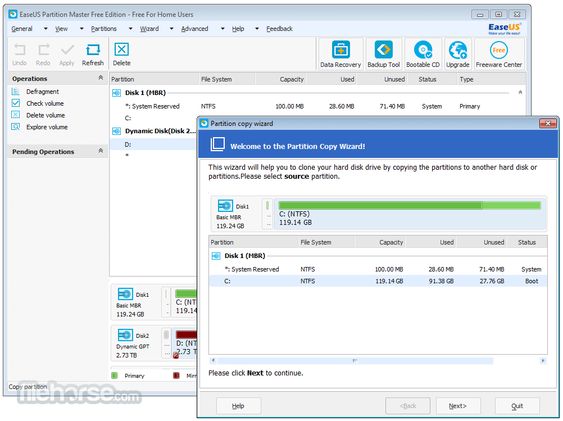Open the Partitions menu
The width and height of the screenshot is (563, 421).
[103, 29]
